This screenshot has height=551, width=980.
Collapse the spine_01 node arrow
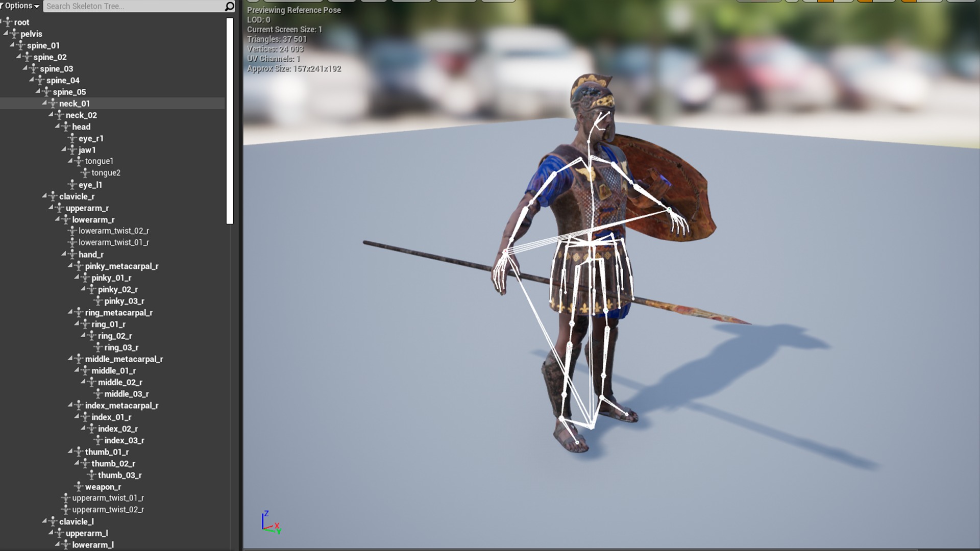pos(12,45)
